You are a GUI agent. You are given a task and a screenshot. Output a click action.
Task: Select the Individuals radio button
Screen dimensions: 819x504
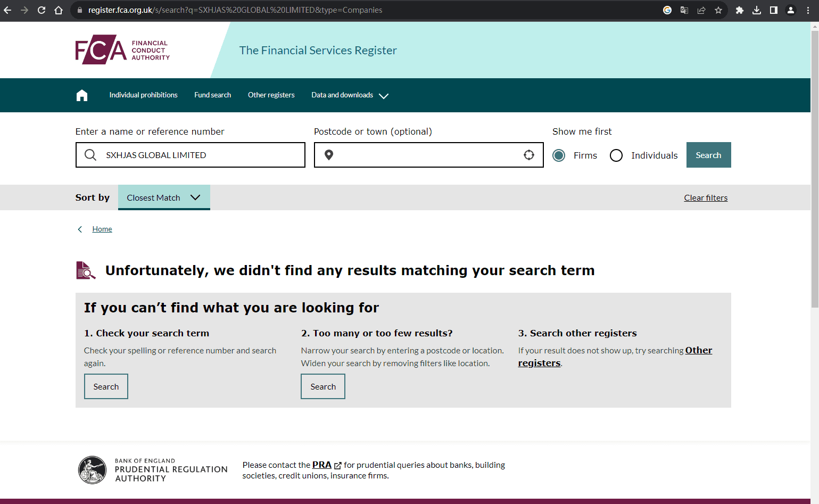[616, 155]
